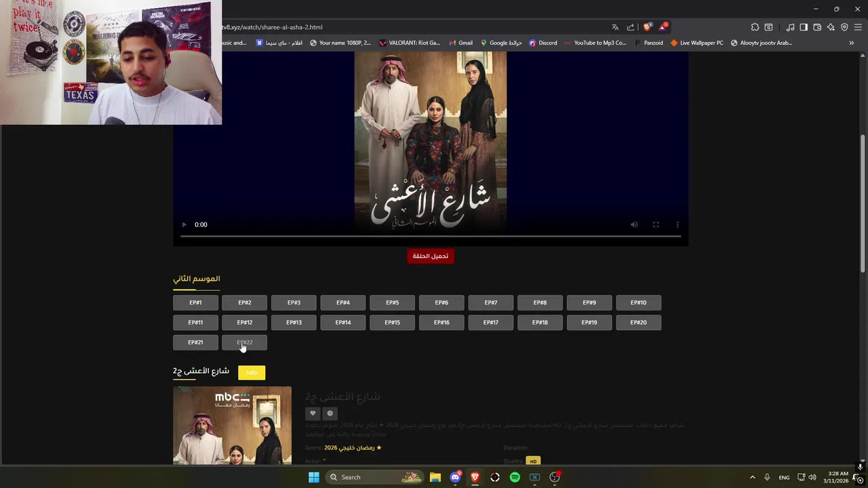868x488 pixels.
Task: Open the page translate icon in address bar
Action: 615,27
